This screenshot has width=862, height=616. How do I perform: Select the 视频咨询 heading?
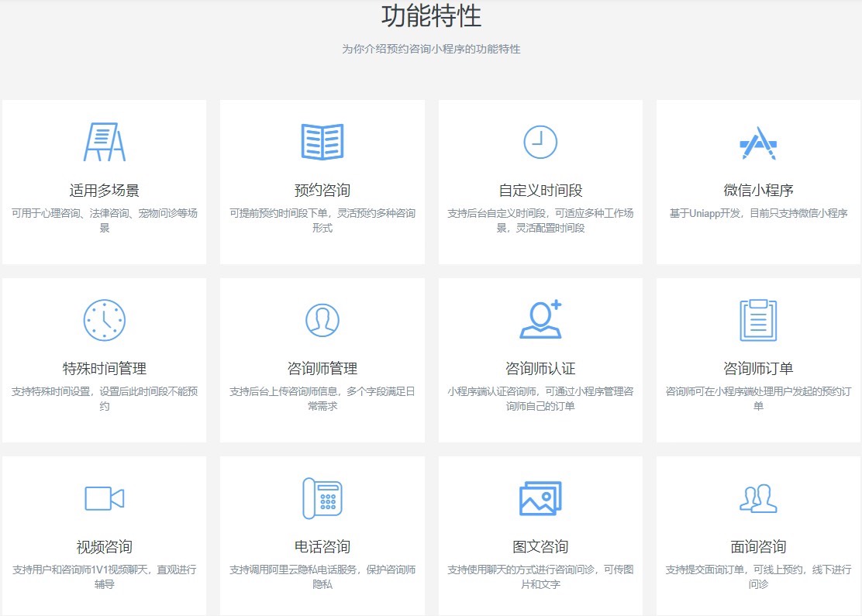(x=105, y=547)
